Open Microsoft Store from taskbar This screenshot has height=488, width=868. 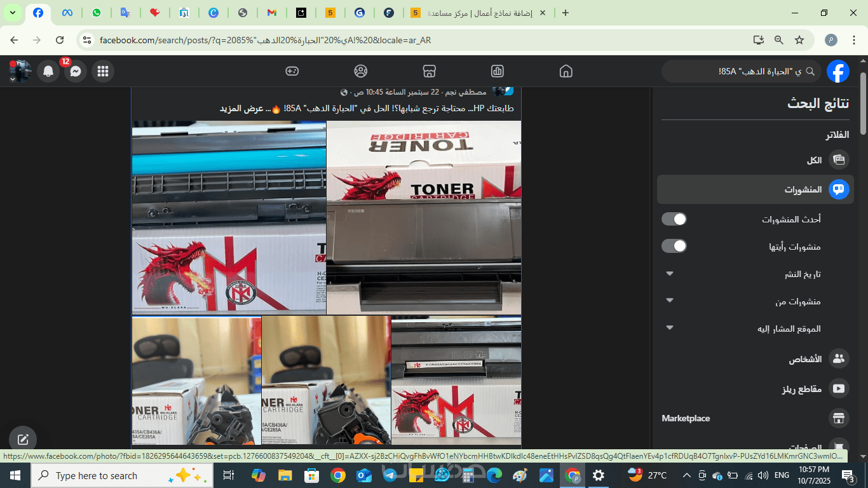tap(311, 475)
